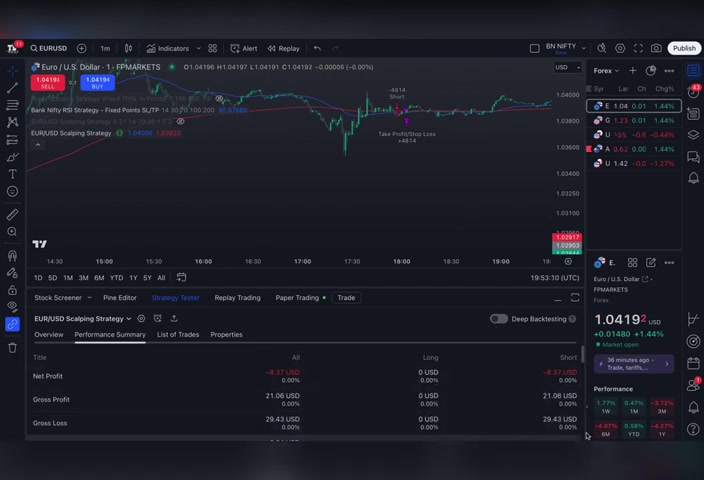The image size is (704, 480).
Task: Open go to date calendar icon
Action: pyautogui.click(x=181, y=277)
